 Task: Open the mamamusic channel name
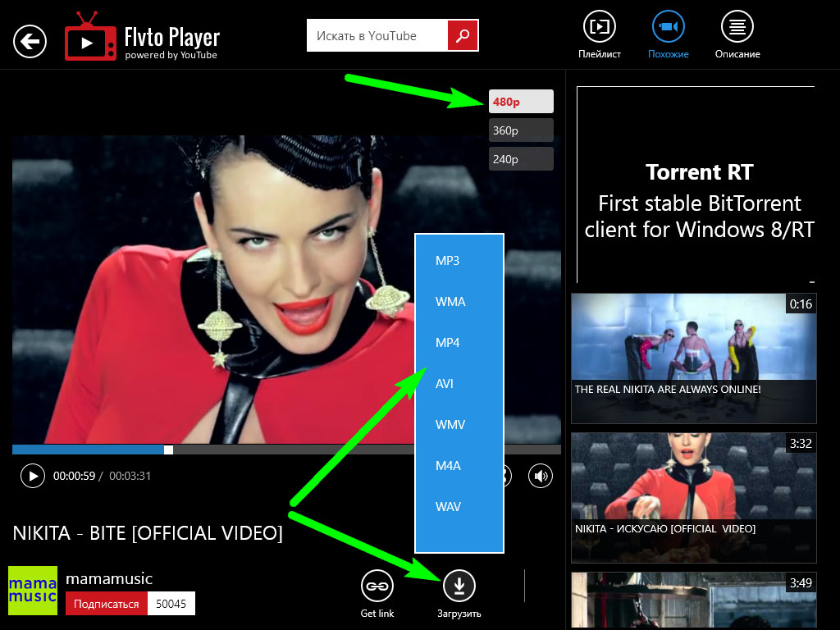tap(109, 578)
